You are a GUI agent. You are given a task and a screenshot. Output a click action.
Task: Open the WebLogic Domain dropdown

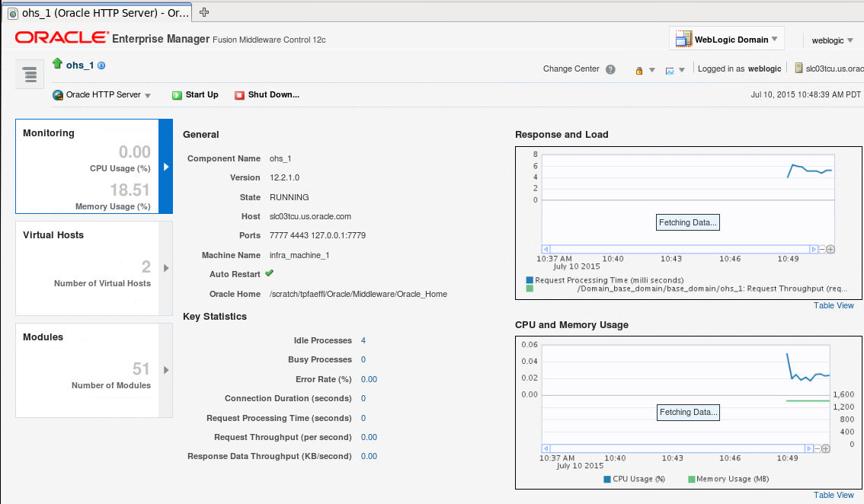pyautogui.click(x=775, y=39)
